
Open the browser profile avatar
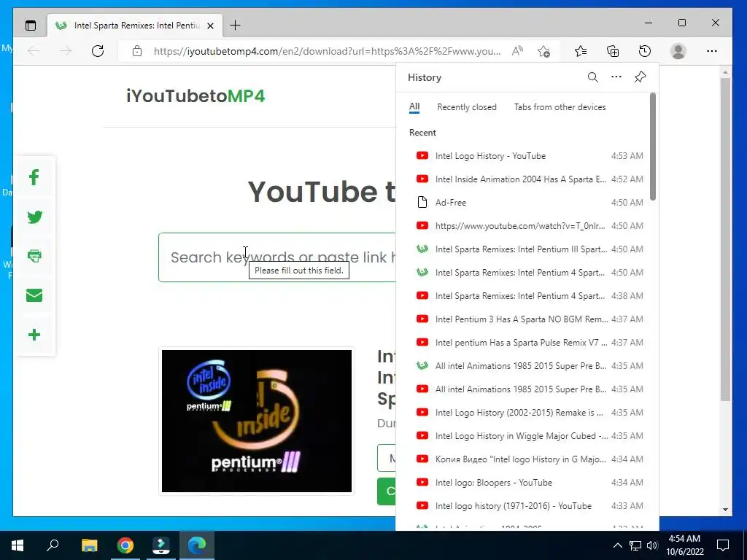[678, 51]
